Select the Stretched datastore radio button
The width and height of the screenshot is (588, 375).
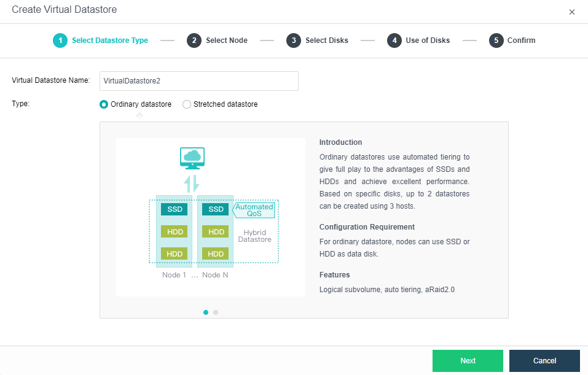point(187,104)
